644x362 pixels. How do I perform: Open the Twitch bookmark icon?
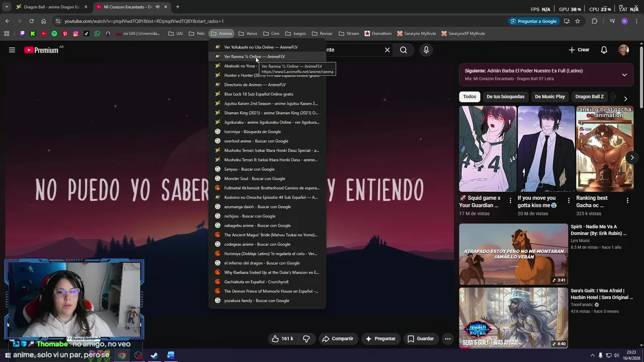(22, 34)
